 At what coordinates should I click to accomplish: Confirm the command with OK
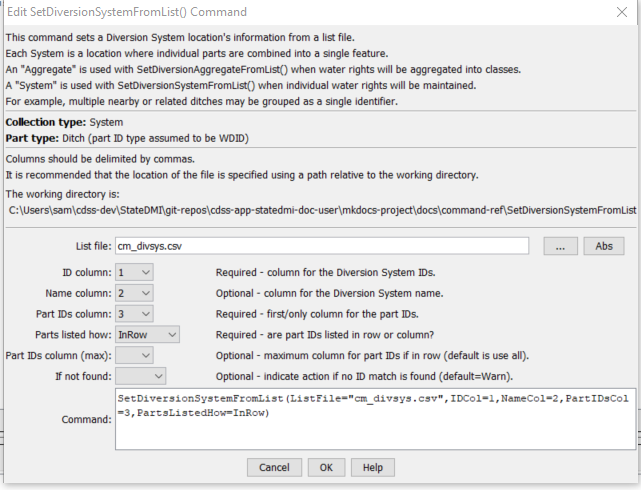(x=326, y=467)
